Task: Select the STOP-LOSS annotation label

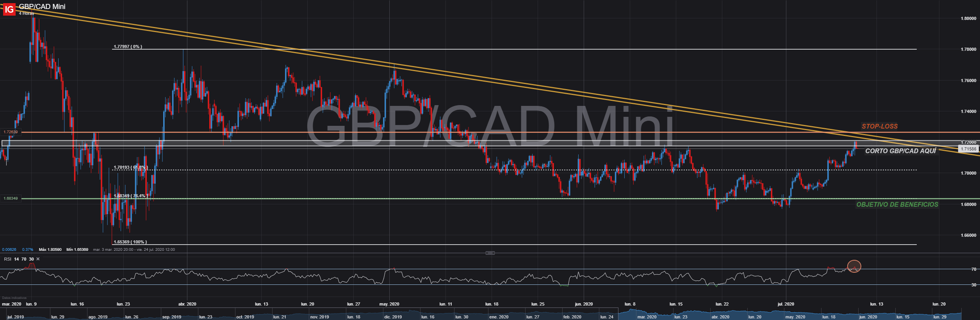Action: pyautogui.click(x=880, y=126)
